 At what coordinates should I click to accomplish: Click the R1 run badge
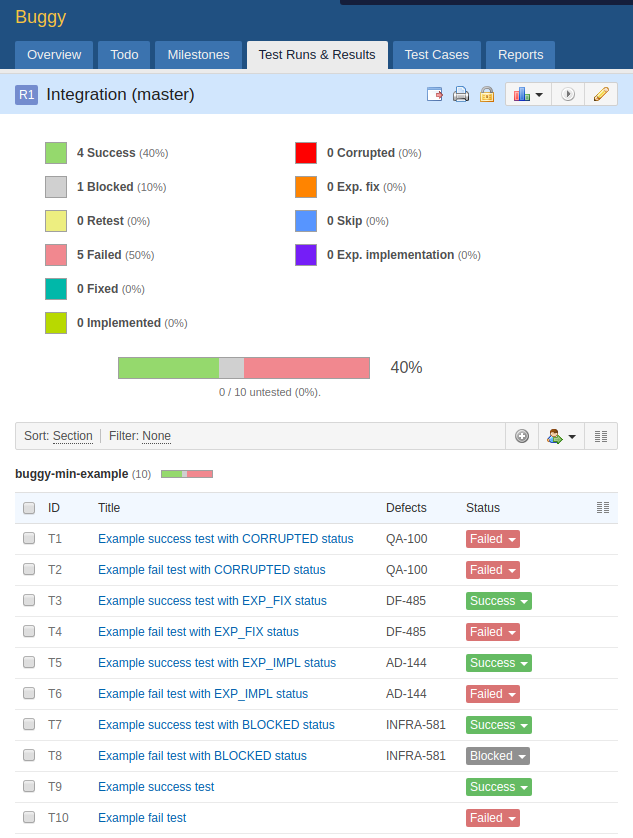pos(26,95)
